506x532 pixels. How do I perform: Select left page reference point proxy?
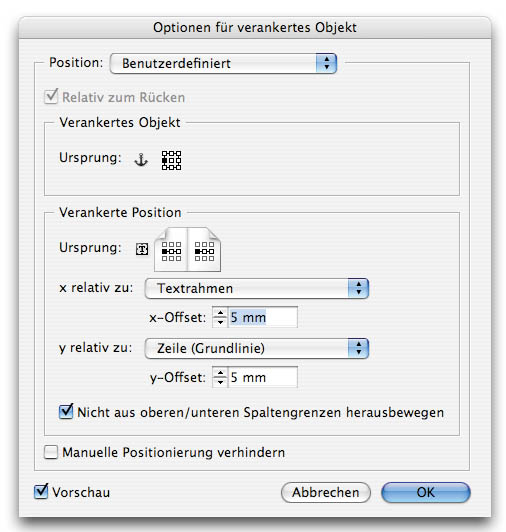171,251
